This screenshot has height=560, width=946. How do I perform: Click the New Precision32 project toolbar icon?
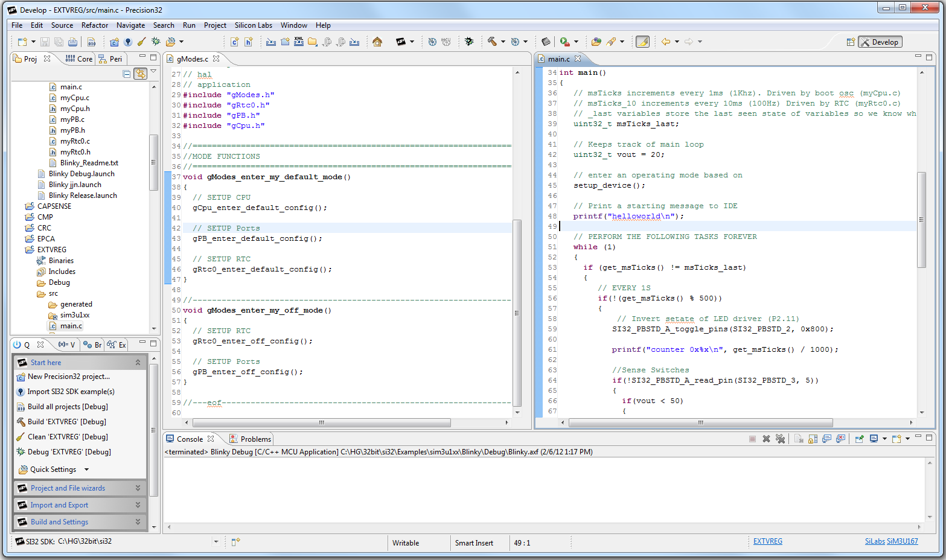click(x=114, y=42)
